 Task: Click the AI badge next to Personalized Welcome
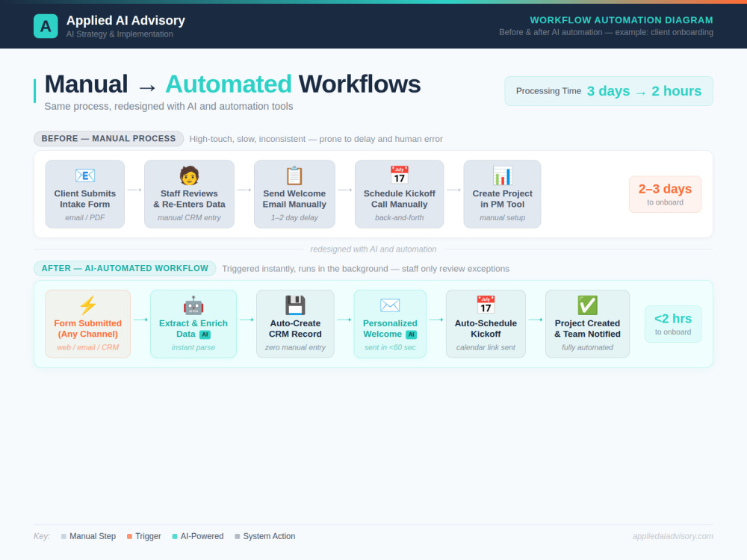(x=411, y=335)
